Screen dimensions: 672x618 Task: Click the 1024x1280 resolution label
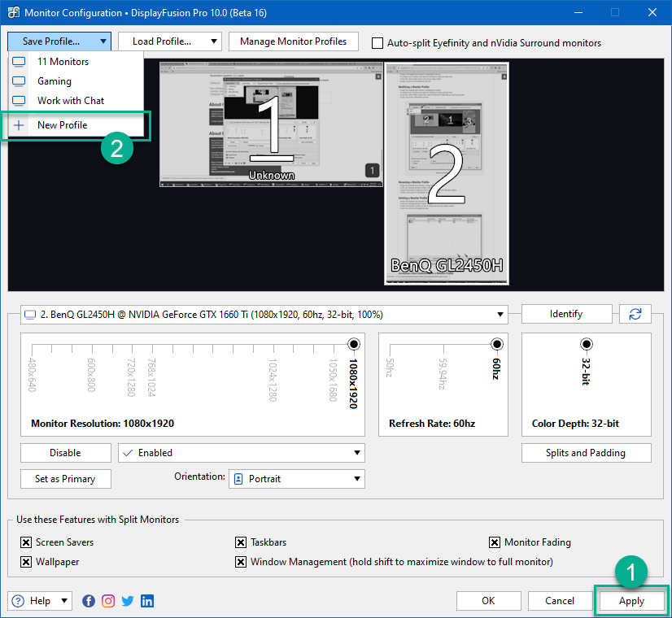pos(273,380)
